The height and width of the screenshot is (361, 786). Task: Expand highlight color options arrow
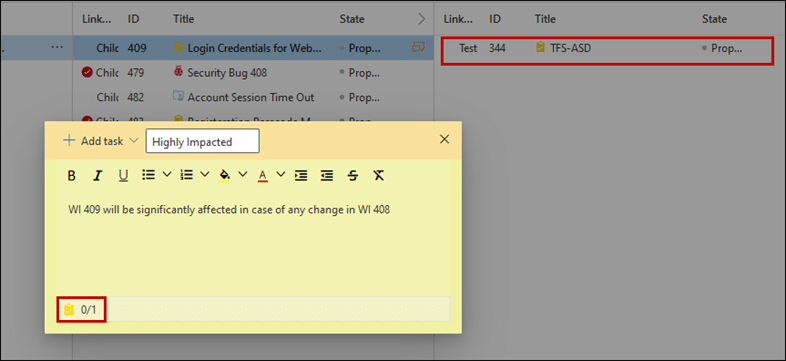coord(243,174)
